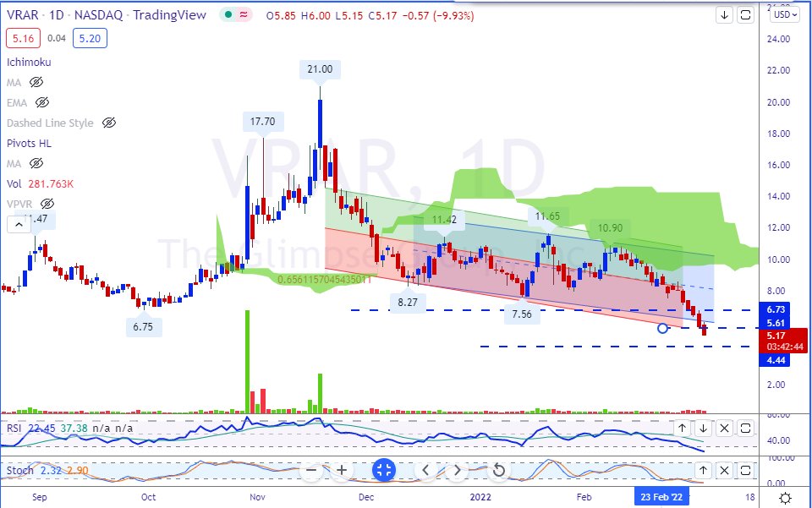Viewport: 812px width, 508px height.
Task: Click the 5.61 price axis label
Action: click(776, 323)
